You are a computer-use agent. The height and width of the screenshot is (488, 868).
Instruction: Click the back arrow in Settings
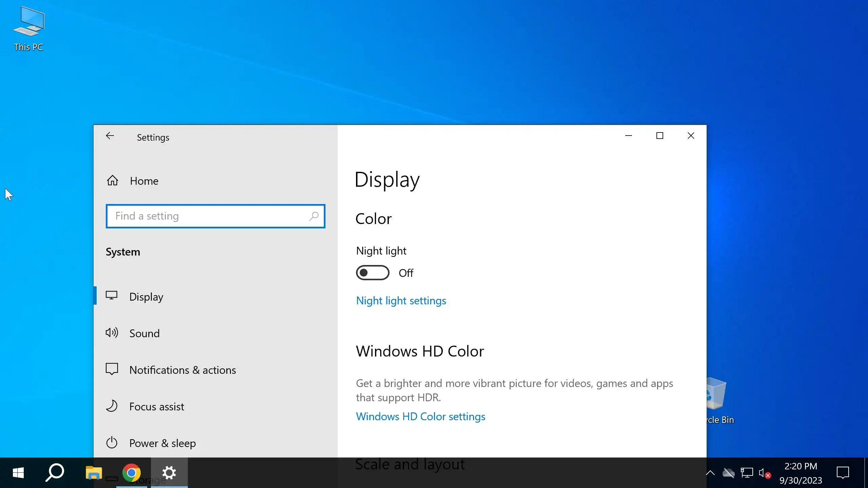(x=110, y=136)
